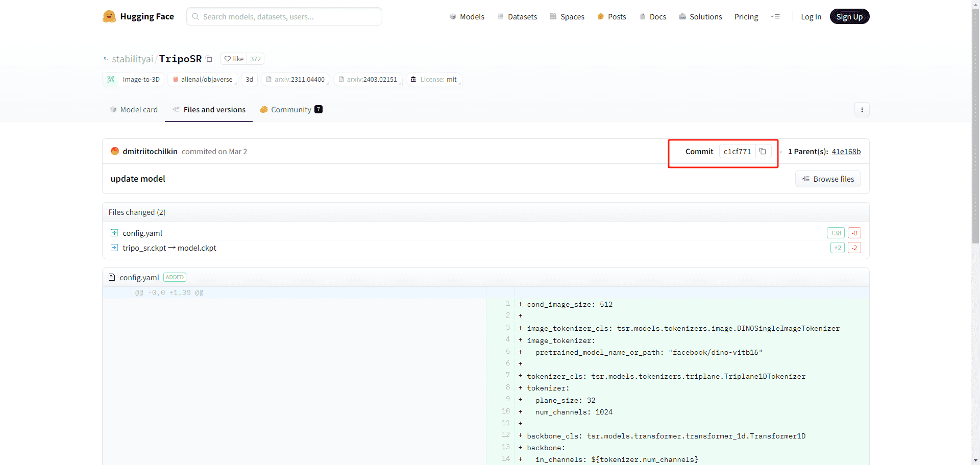Click the +2 additions badge
The width and height of the screenshot is (980, 465).
837,248
